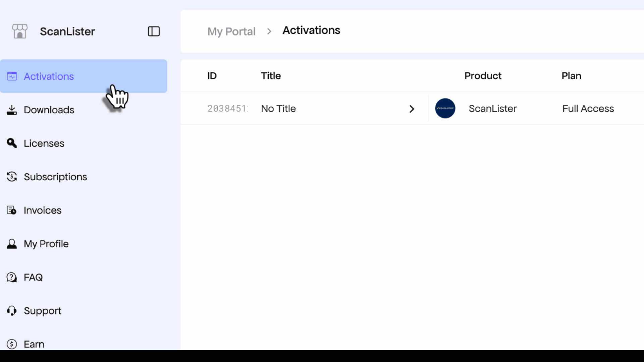Click the ScanLister product logo in the table row
The width and height of the screenshot is (644, 362).
pyautogui.click(x=445, y=108)
